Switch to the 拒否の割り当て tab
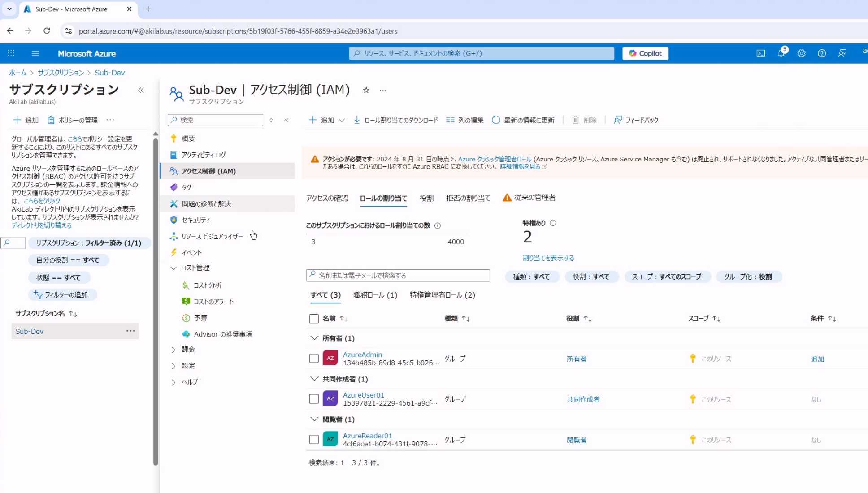The width and height of the screenshot is (868, 493). pos(468,198)
